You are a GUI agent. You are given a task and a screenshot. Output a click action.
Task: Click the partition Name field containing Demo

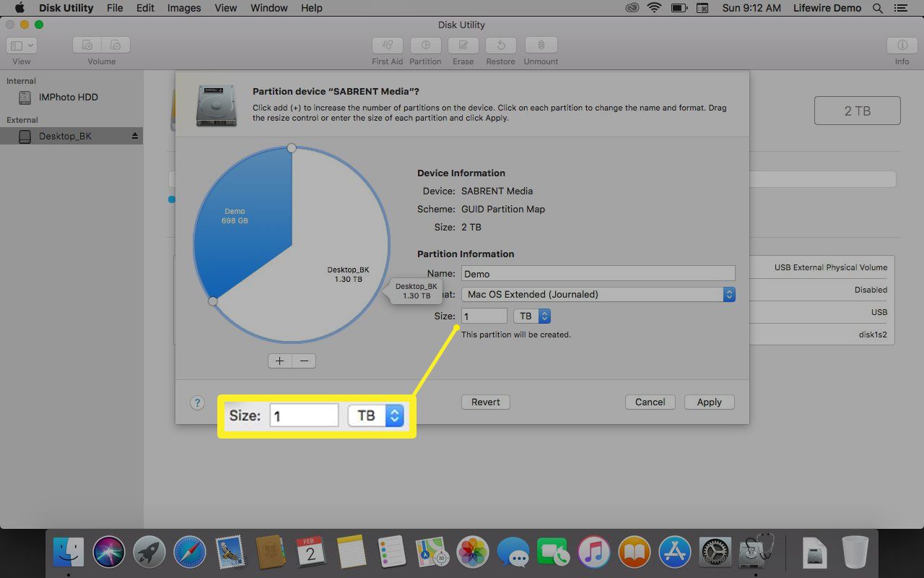(598, 273)
